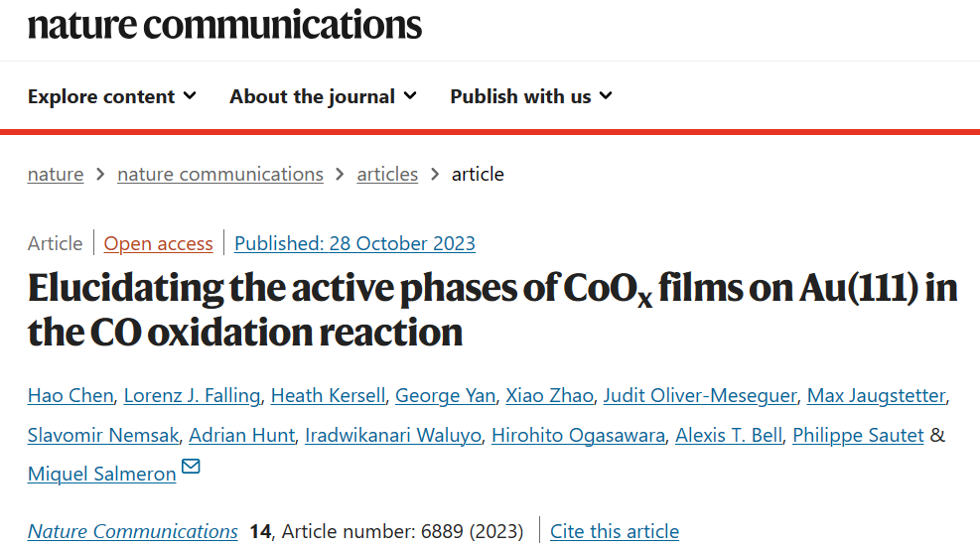Image resolution: width=980 pixels, height=550 pixels.
Task: Navigate to the articles breadcrumb
Action: pyautogui.click(x=387, y=175)
